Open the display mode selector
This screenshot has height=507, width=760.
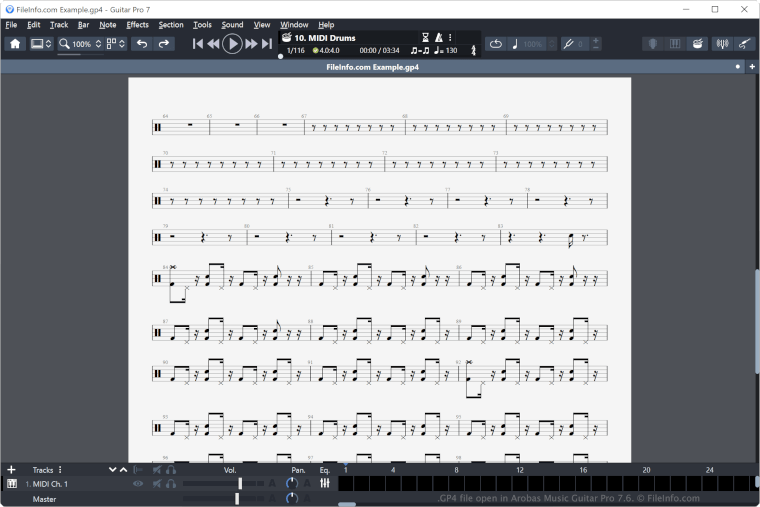(x=41, y=44)
